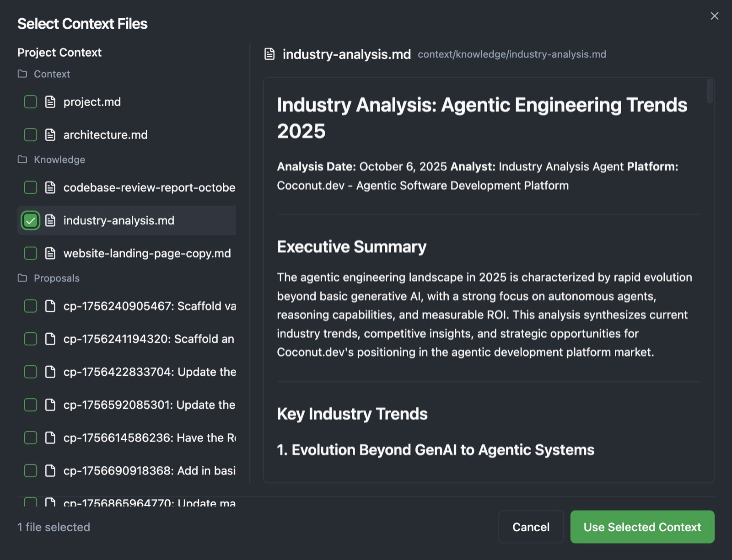The width and height of the screenshot is (732, 560).
Task: Uncheck the industry-analysis.md checkbox
Action: click(x=30, y=221)
